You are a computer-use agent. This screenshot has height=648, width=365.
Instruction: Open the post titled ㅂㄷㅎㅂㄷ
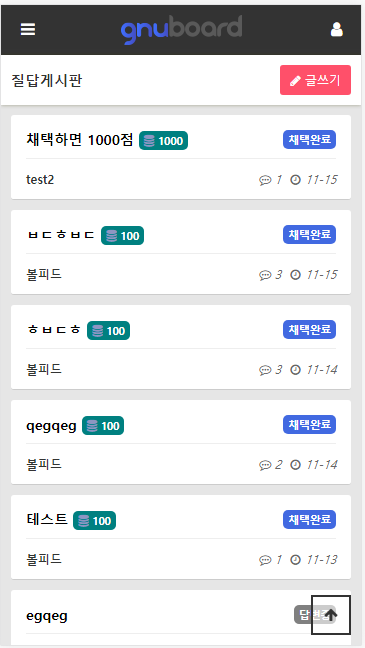click(60, 235)
